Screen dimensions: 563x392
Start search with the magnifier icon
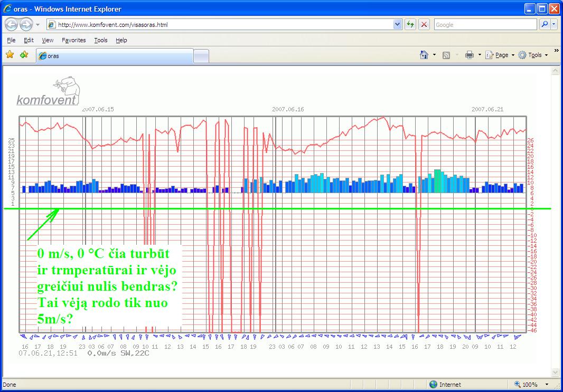pos(545,24)
